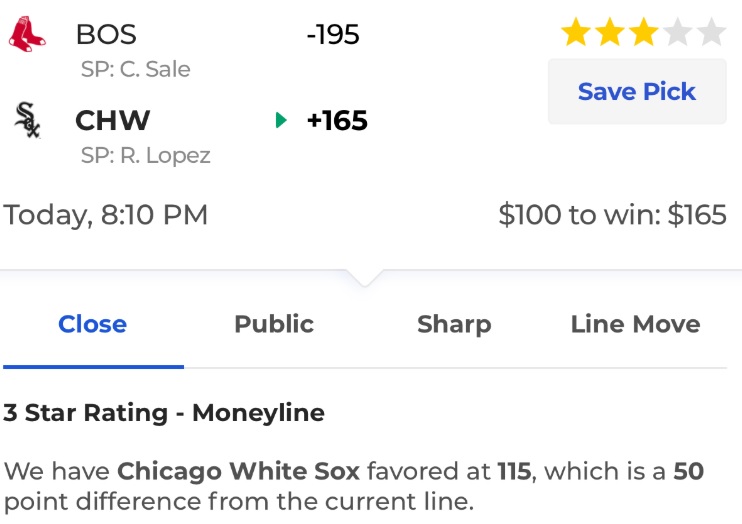Select the CHW team name

(113, 120)
